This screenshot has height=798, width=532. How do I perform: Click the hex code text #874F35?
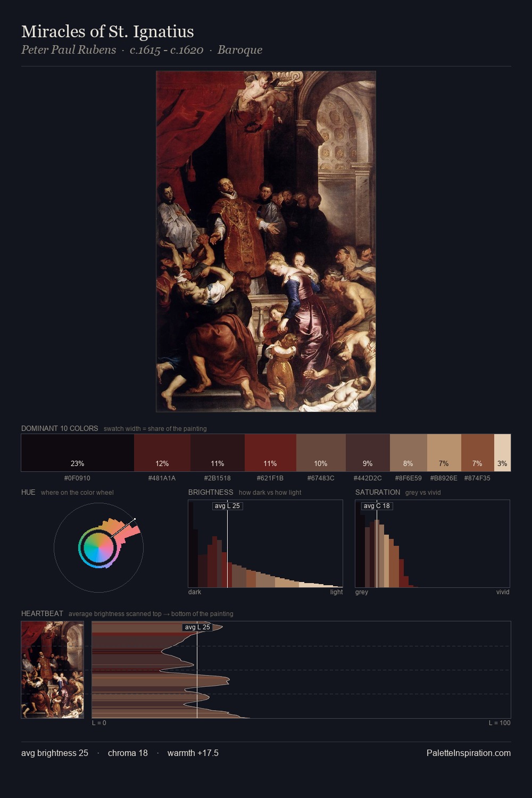click(477, 478)
